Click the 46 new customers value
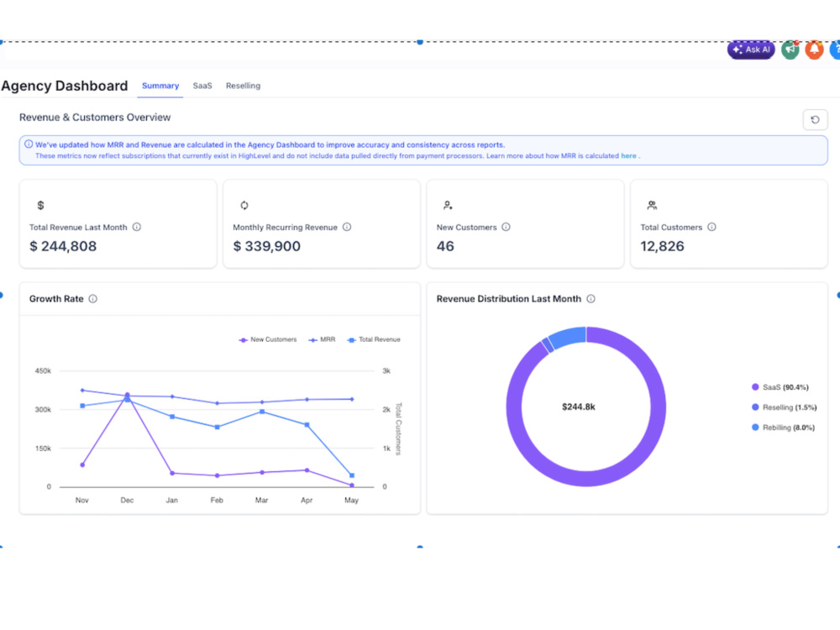The image size is (840, 630). tap(445, 246)
